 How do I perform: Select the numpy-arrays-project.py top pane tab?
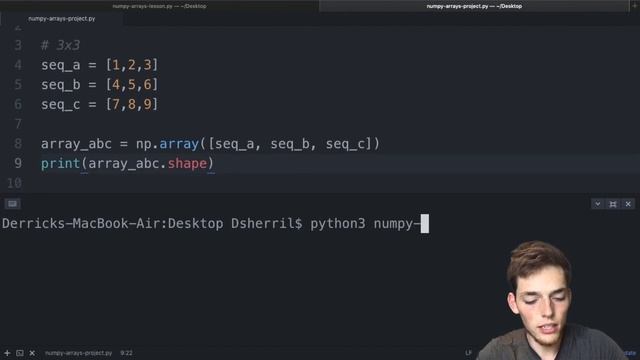(474, 6)
